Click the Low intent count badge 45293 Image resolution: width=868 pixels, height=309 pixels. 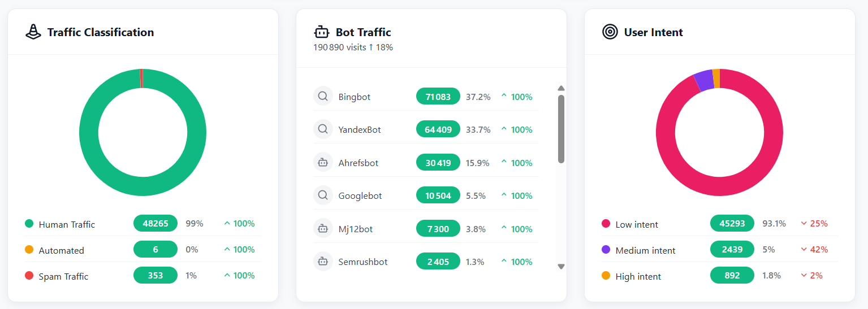pos(732,224)
